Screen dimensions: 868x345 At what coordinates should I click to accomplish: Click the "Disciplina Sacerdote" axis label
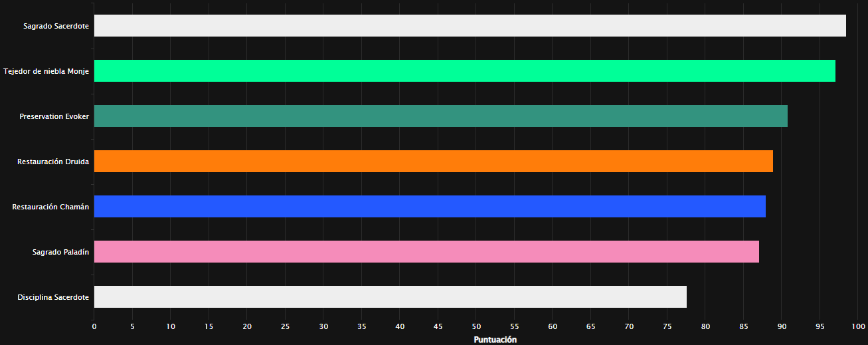click(53, 297)
